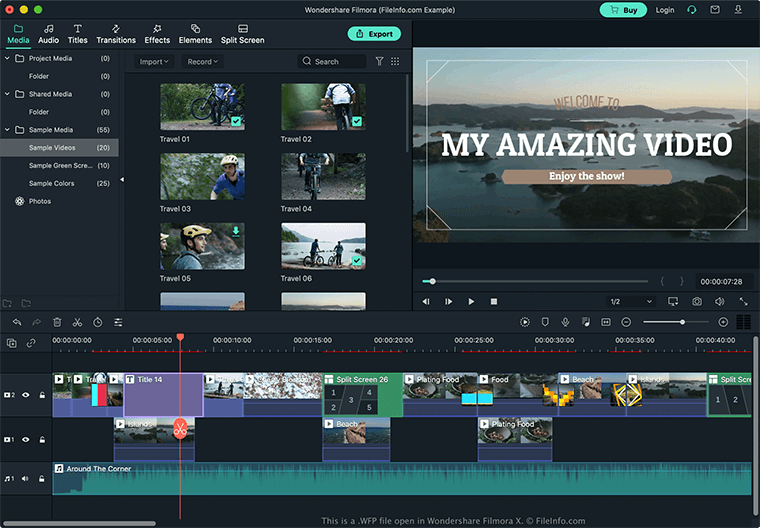Open the Record dropdown
760x528 pixels.
[x=202, y=62]
